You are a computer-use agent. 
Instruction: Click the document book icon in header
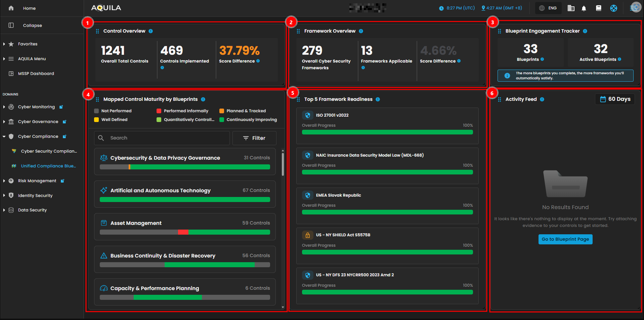[x=599, y=8]
